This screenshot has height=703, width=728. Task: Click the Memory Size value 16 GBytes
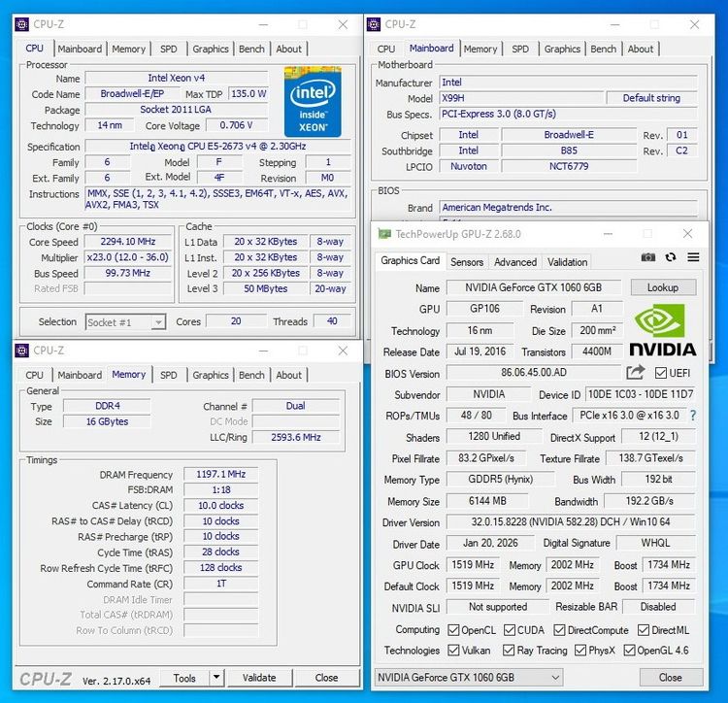click(107, 421)
